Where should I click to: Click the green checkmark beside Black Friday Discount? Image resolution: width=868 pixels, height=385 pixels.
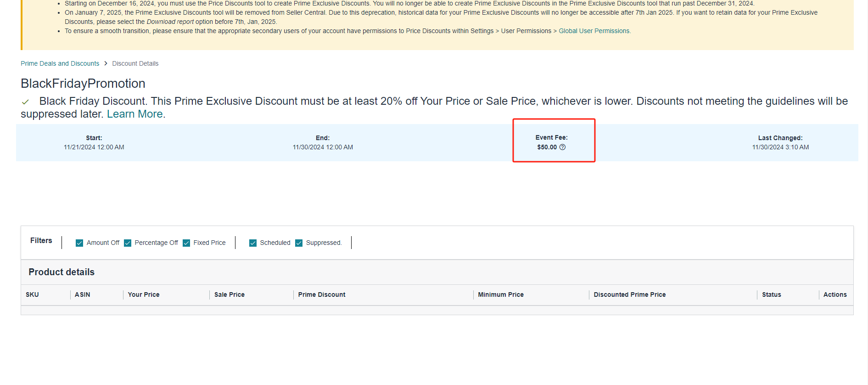pyautogui.click(x=26, y=102)
